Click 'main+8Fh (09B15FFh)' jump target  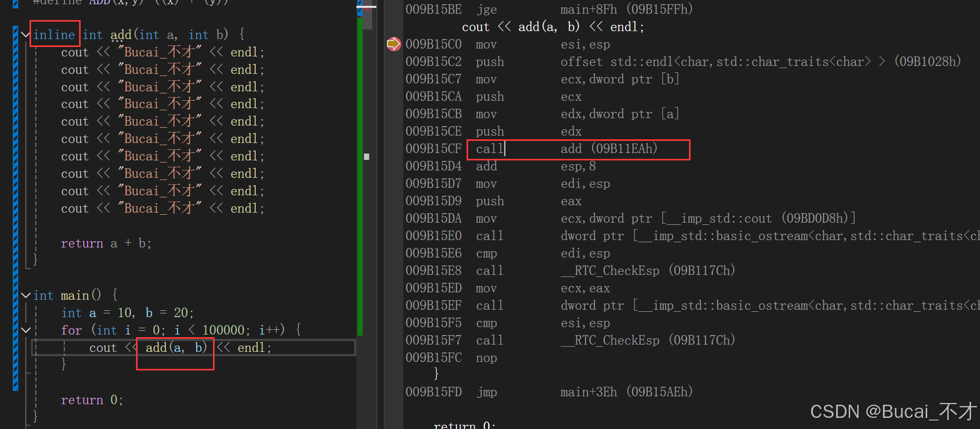pos(626,9)
